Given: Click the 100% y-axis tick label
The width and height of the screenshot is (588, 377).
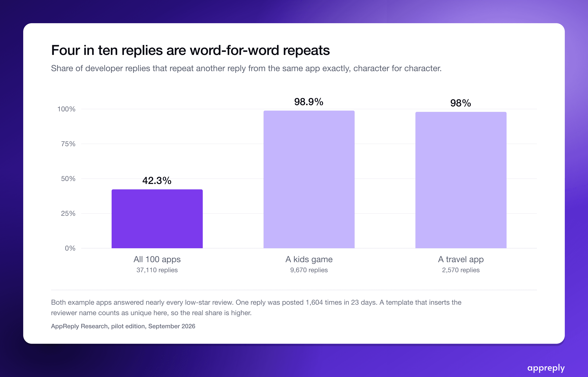Looking at the screenshot, I should (x=66, y=109).
